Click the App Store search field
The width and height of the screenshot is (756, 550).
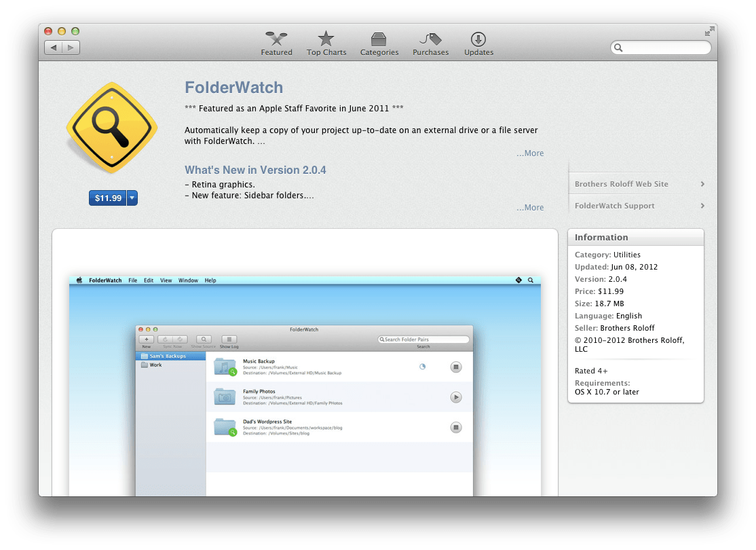(x=660, y=48)
